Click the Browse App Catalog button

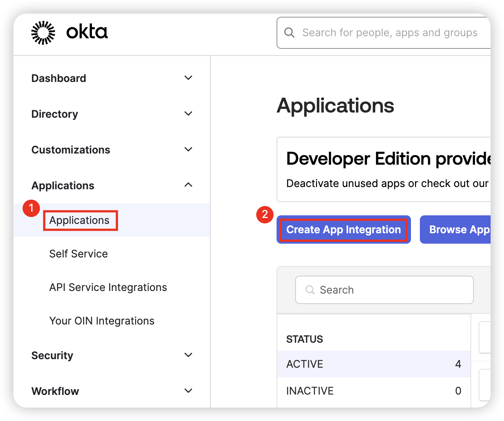pos(455,230)
